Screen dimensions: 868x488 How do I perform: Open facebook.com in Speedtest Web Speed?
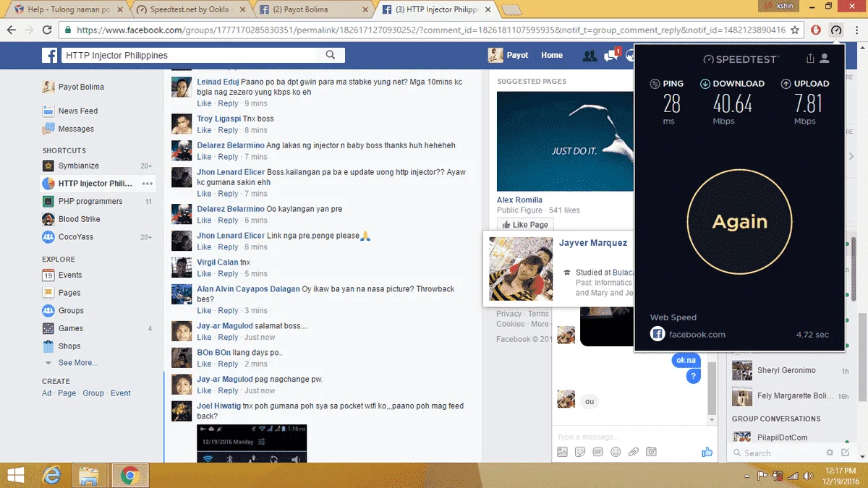(x=697, y=335)
